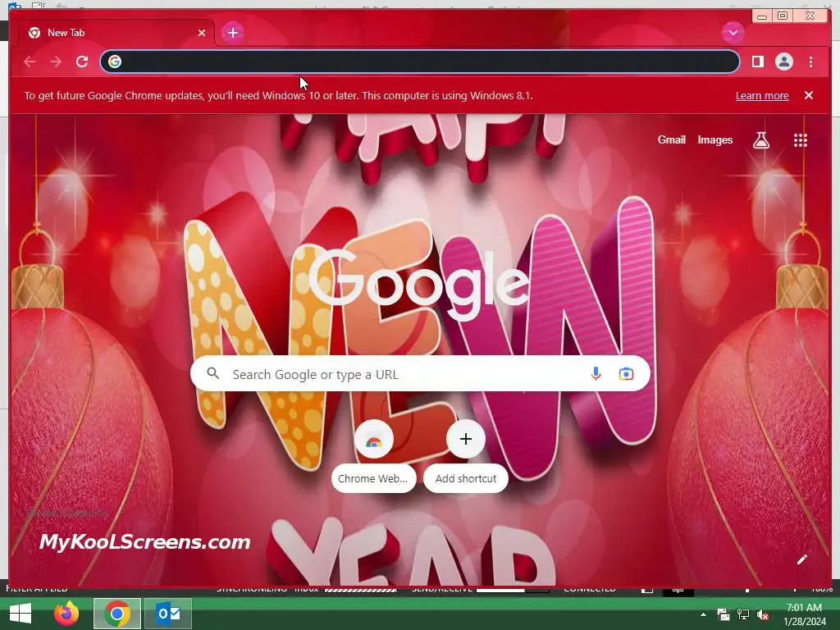Screen dimensions: 840x630
Task: Switch to Chrome in the taskbar
Action: pyautogui.click(x=117, y=614)
